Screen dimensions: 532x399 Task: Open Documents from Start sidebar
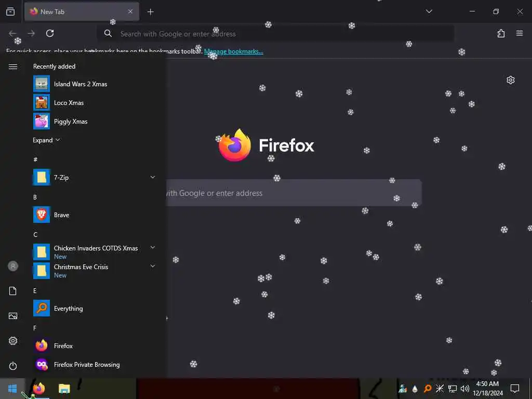pyautogui.click(x=13, y=291)
